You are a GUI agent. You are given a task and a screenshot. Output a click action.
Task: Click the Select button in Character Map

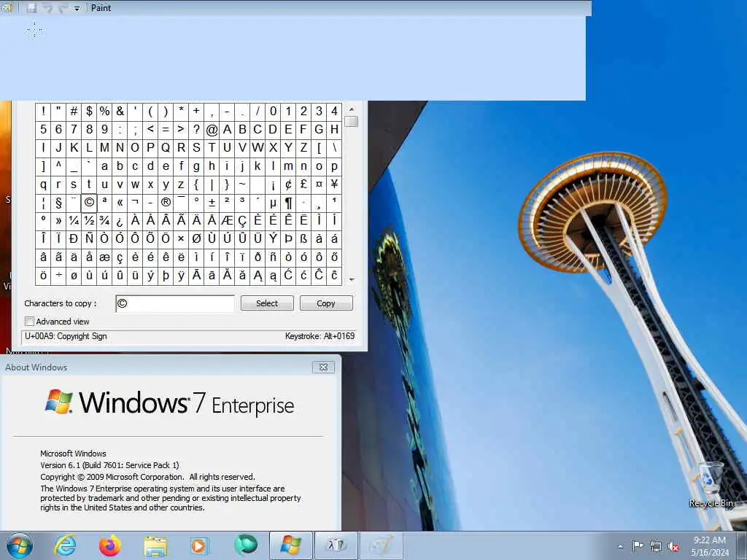[267, 303]
